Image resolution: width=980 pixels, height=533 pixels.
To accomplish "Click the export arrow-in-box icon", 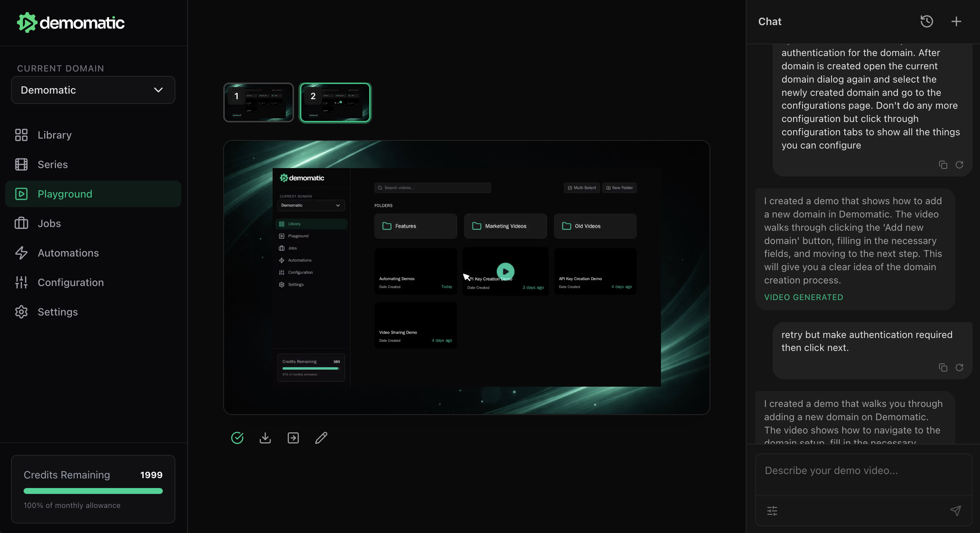I will (293, 438).
